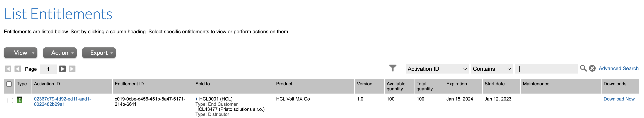
Task: Clear the search with the X icon
Action: pos(592,68)
